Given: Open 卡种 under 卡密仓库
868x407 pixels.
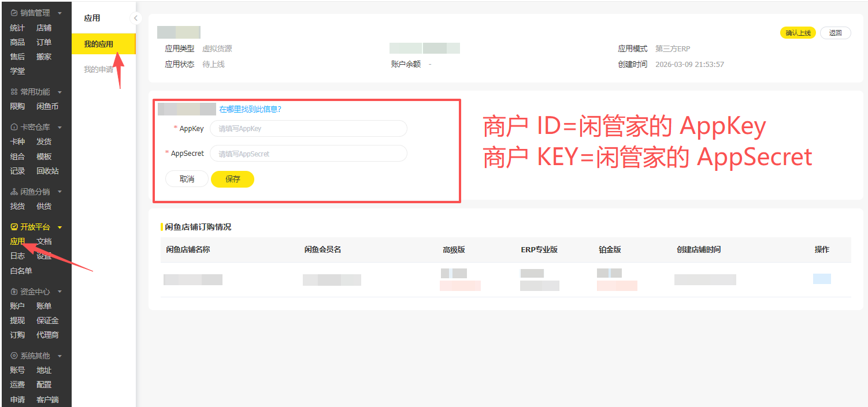Looking at the screenshot, I should coord(17,141).
